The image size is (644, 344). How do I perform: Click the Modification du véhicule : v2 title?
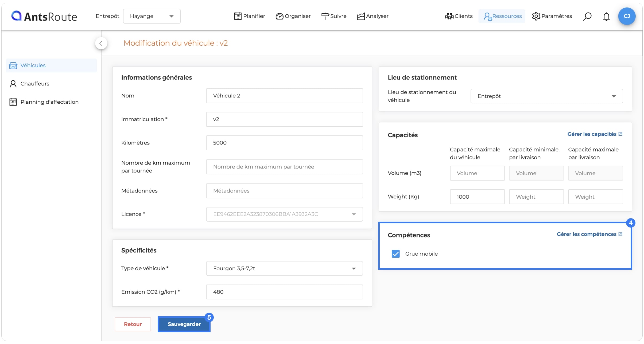pos(176,43)
